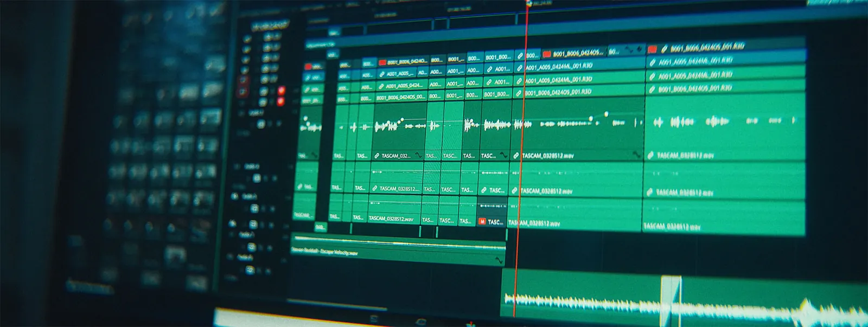Click the fade curve icon on the first-audio-track TASCAM_032... clip

(418, 156)
